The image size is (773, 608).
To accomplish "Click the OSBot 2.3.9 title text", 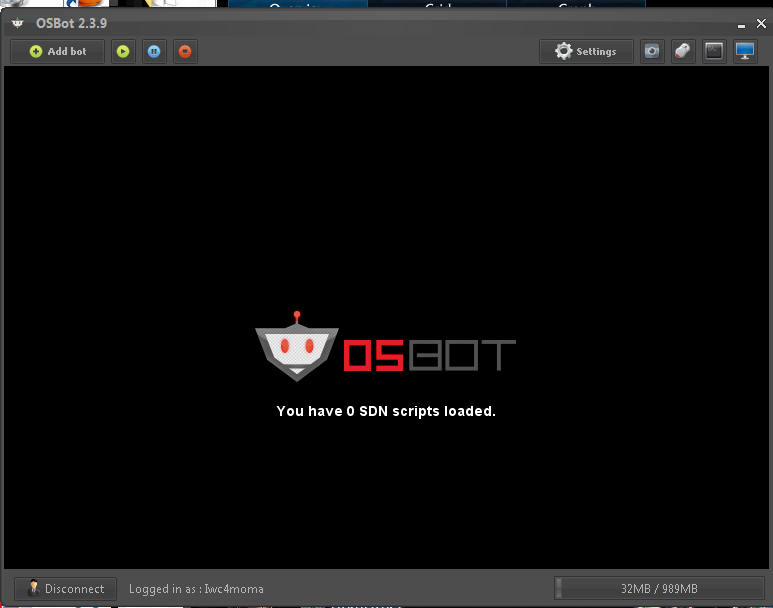I will 71,23.
